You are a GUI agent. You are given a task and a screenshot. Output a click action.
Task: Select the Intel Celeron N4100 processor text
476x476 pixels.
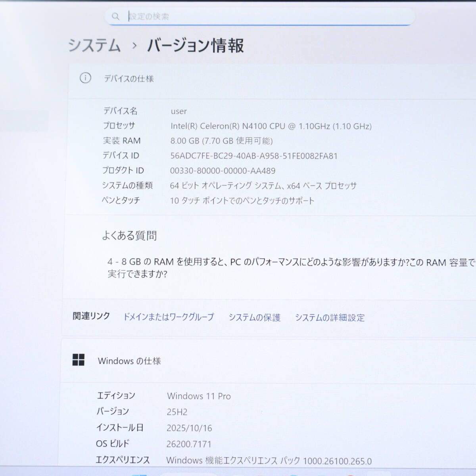[x=271, y=126]
